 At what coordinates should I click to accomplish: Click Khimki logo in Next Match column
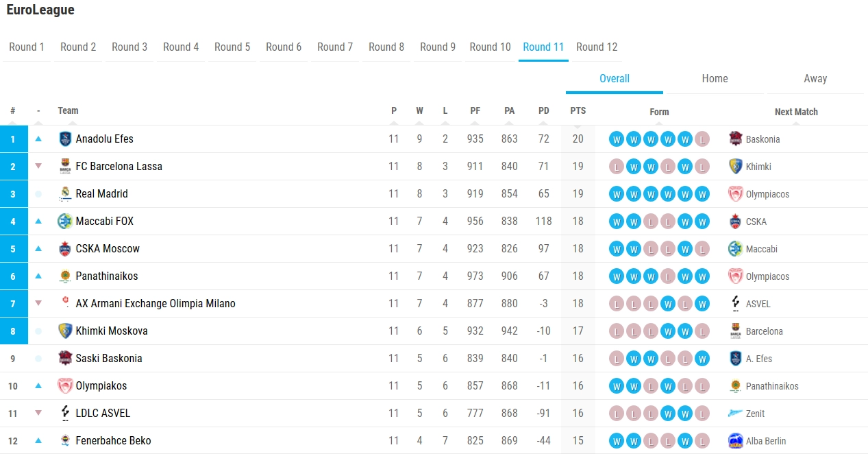[736, 166]
